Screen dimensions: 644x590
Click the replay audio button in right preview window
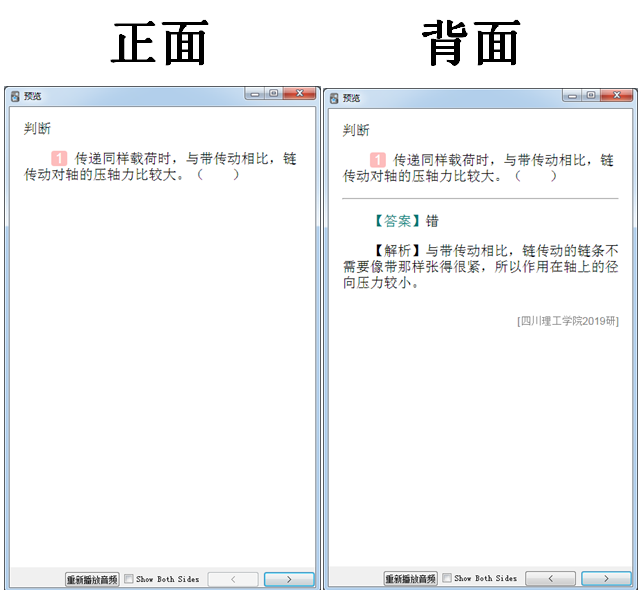click(x=411, y=579)
